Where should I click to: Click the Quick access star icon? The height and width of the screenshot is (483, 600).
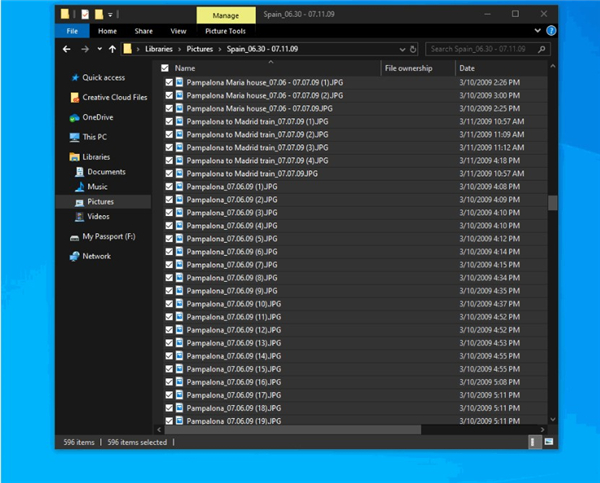click(x=74, y=77)
